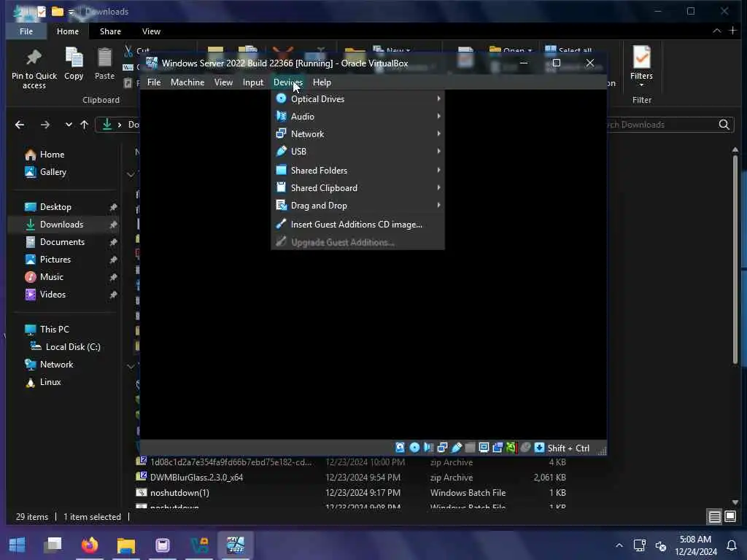Select the DWMBlurGlass.2.3.0_x64 file
Viewport: 747px width, 560px height.
click(196, 478)
